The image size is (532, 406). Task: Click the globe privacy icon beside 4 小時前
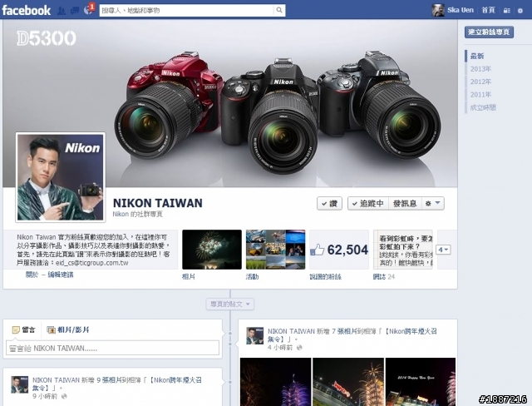click(299, 348)
